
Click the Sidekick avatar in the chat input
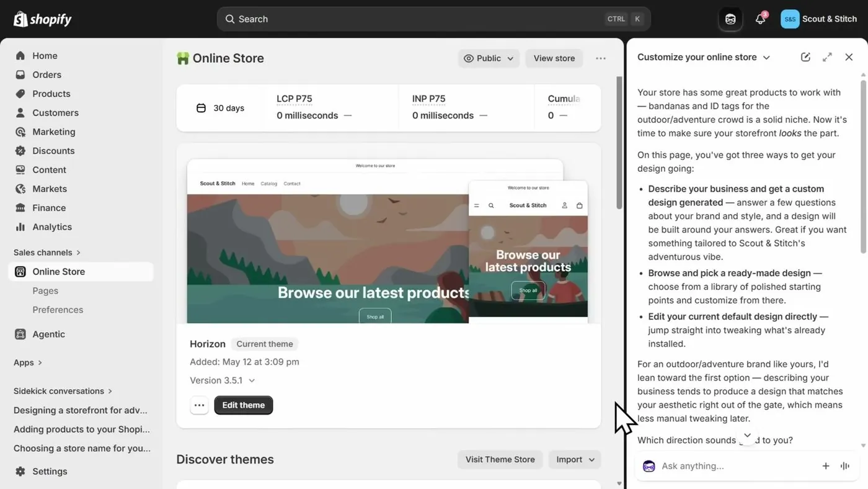649,466
